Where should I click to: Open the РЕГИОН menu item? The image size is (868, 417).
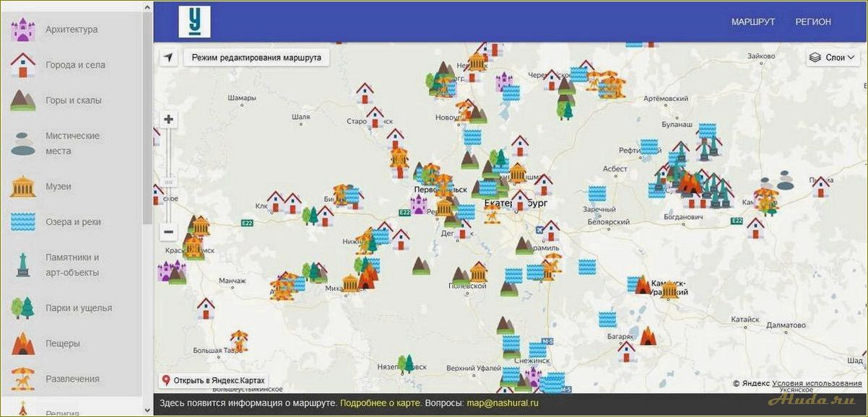tap(813, 22)
